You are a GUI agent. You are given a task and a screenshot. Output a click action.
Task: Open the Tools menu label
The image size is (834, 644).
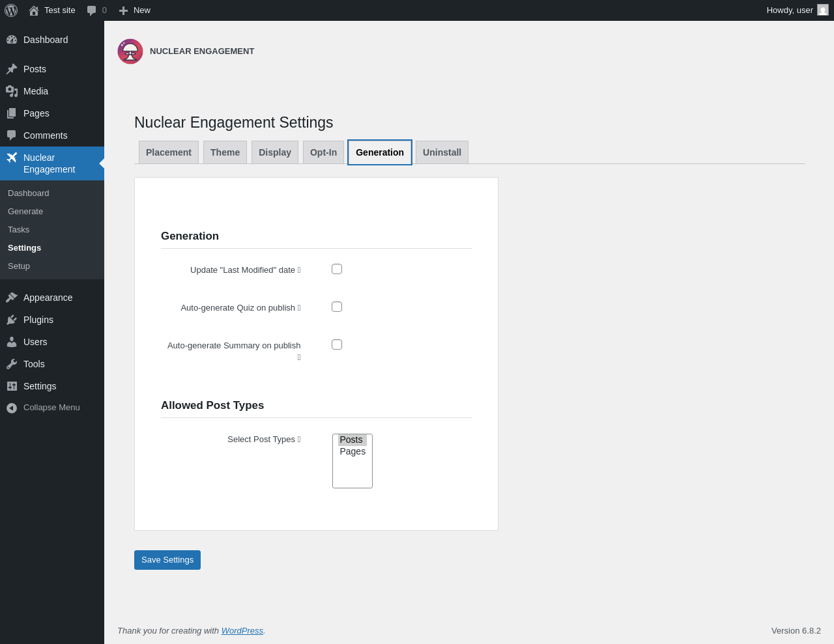(34, 364)
